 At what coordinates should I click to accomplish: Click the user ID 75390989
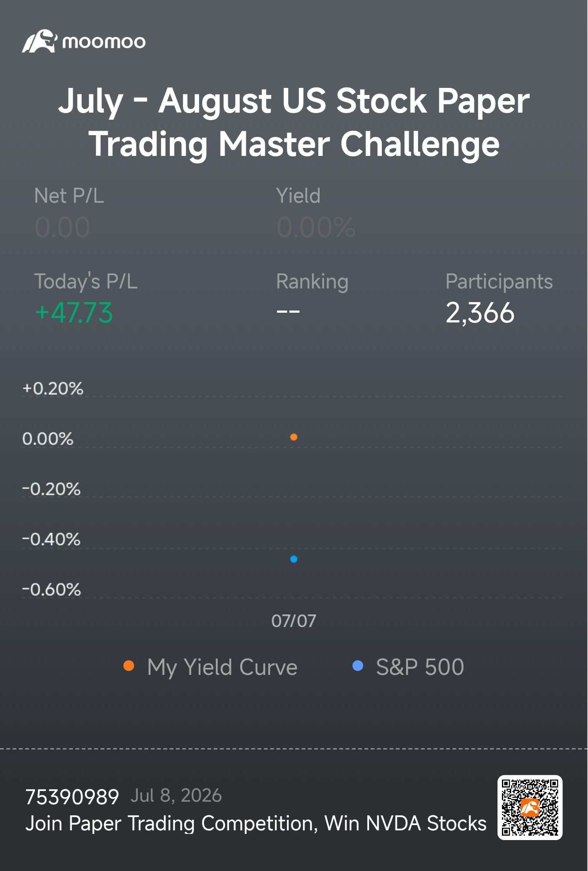[72, 797]
